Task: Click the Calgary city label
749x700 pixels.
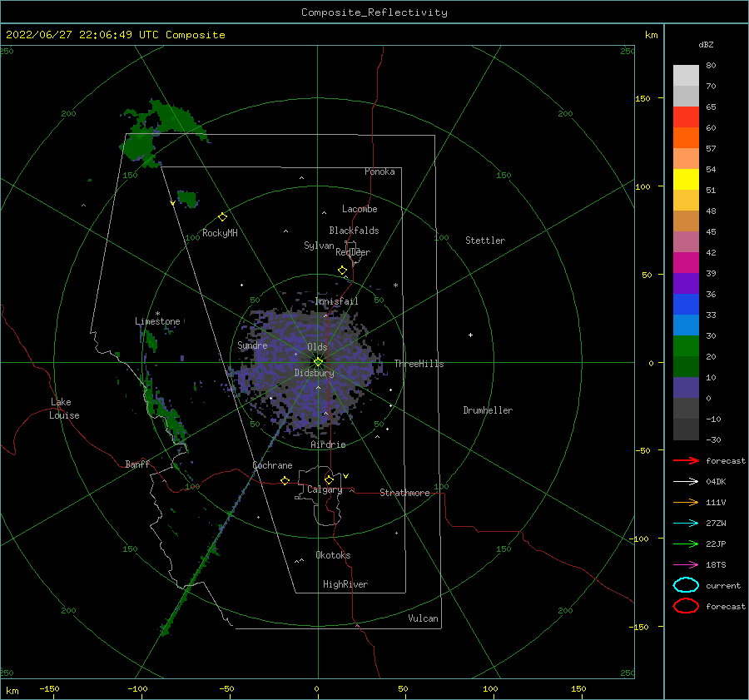Action: coord(325,489)
